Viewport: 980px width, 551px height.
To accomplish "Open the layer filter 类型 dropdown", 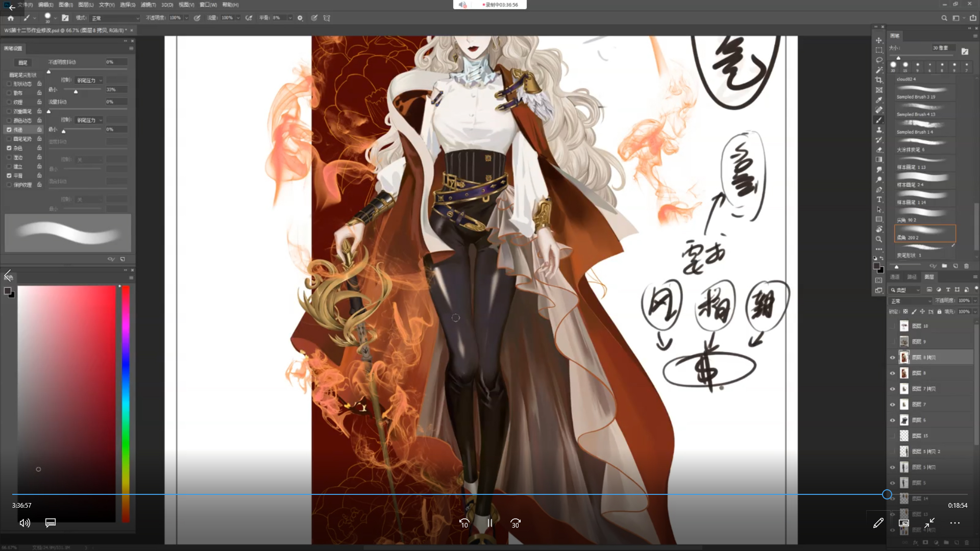I will click(x=904, y=290).
